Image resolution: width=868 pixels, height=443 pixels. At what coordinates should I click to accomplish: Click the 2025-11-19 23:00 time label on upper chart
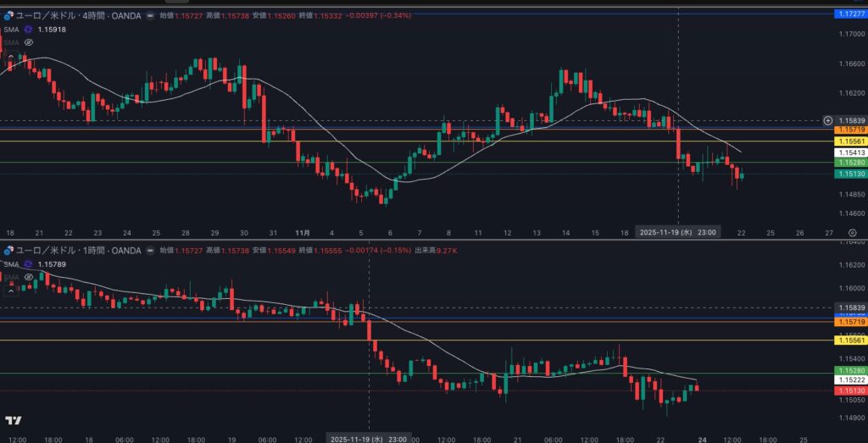679,232
